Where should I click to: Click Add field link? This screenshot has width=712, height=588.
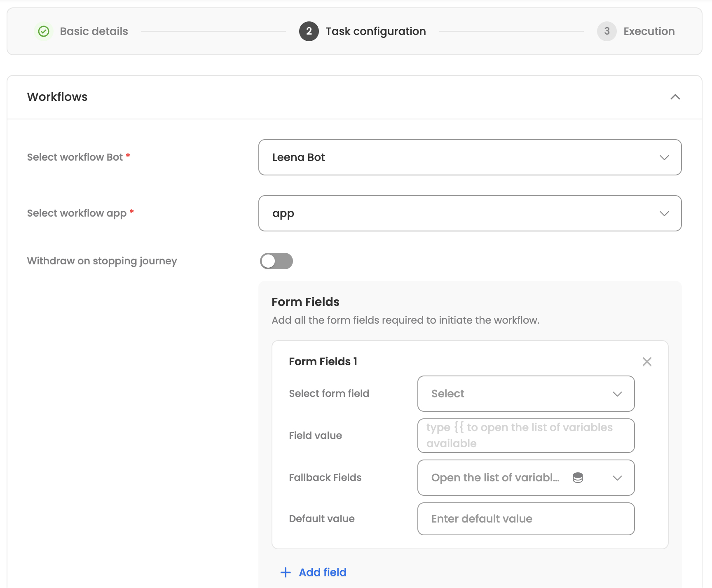click(323, 572)
